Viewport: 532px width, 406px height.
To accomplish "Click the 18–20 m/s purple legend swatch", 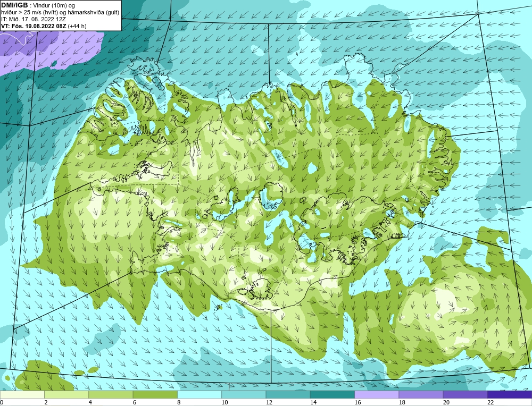I will (421, 394).
